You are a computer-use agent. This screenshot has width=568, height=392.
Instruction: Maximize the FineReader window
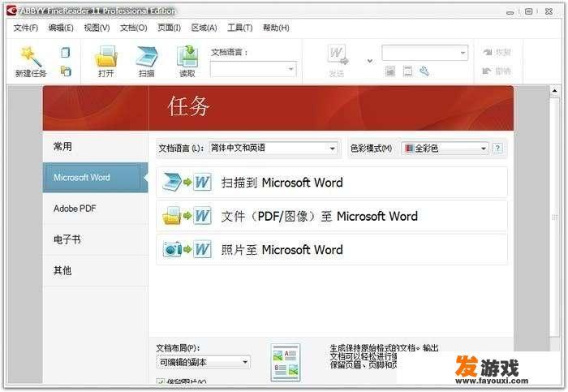[529, 11]
